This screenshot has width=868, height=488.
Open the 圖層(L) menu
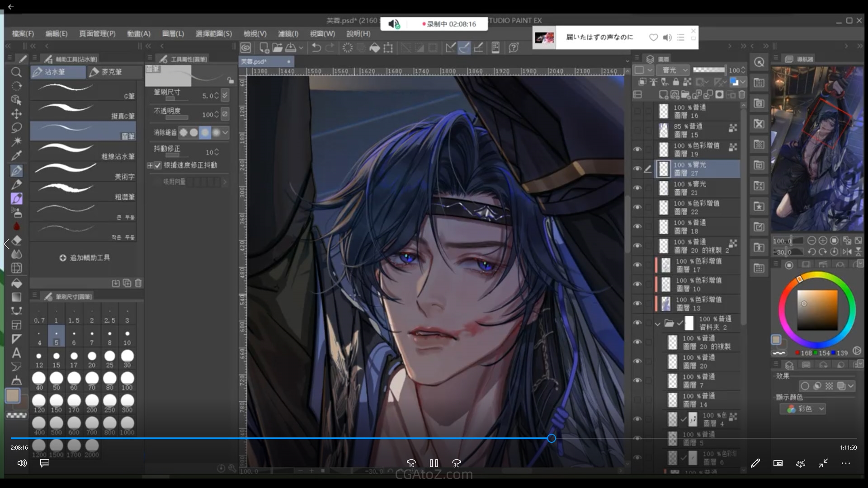coord(173,33)
